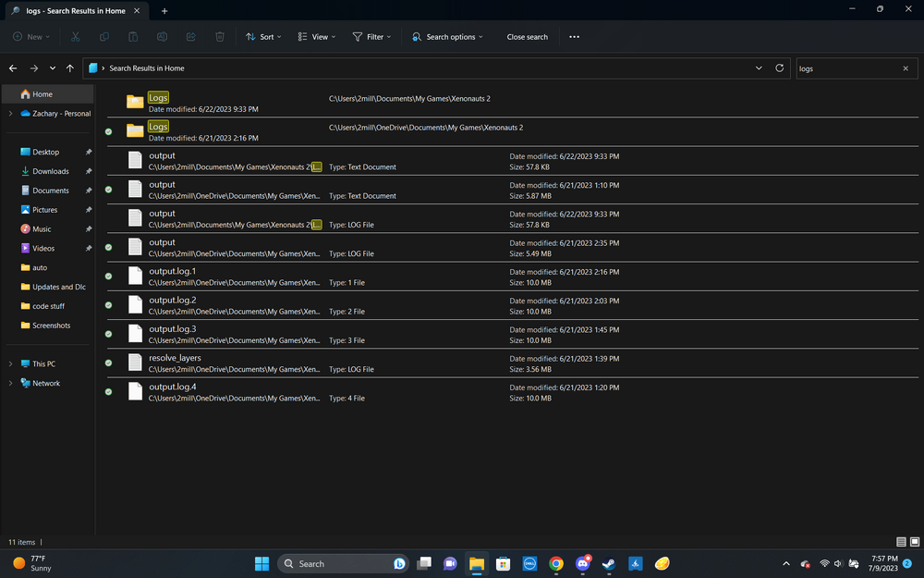924x578 pixels.
Task: Open Dell app from taskbar
Action: [x=529, y=564]
